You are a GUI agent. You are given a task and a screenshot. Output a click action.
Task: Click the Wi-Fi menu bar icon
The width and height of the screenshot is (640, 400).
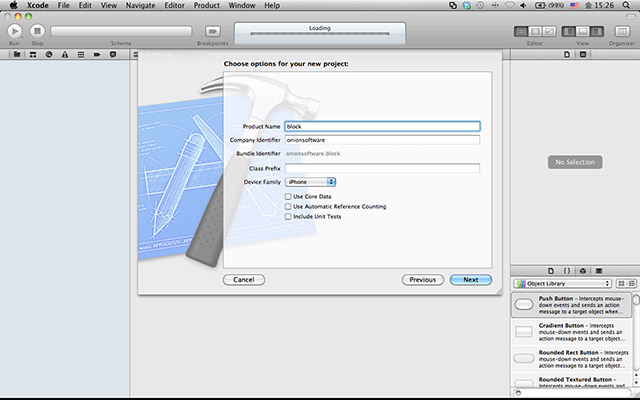[509, 5]
